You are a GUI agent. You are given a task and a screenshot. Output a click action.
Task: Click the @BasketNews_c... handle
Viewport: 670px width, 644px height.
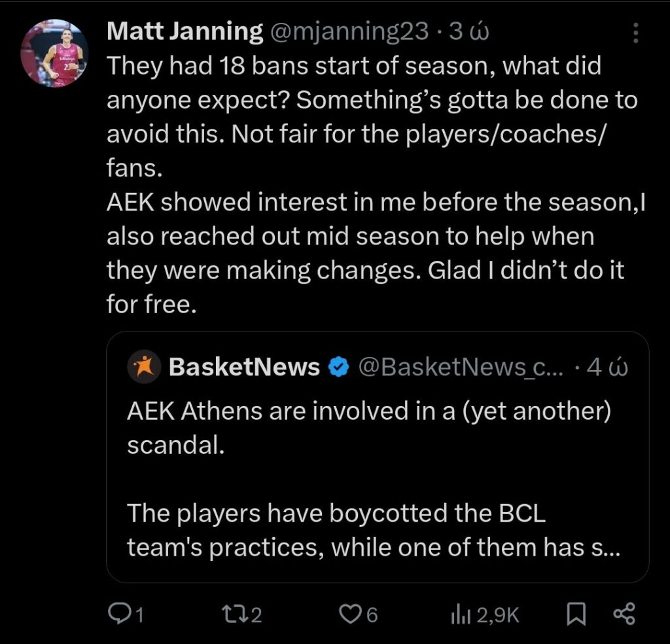[458, 367]
